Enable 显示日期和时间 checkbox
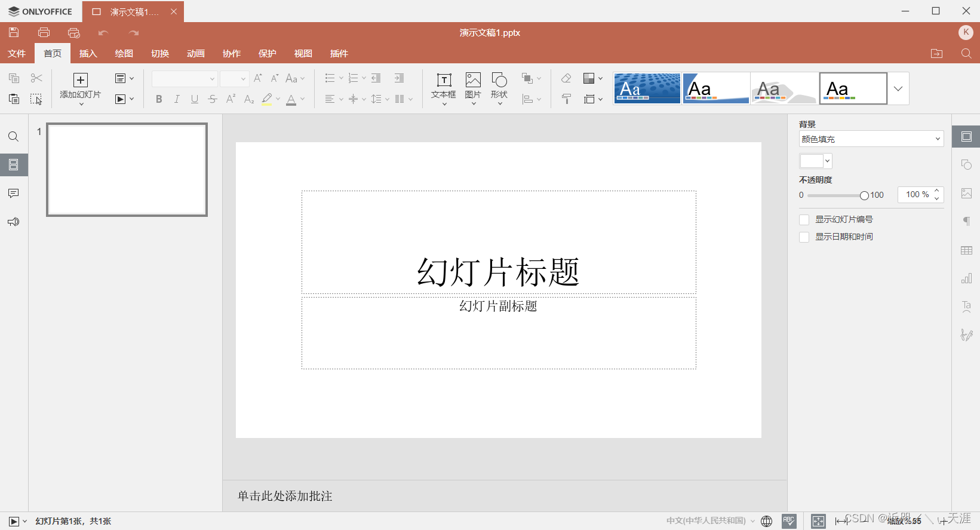Viewport: 980px width, 530px height. (804, 237)
